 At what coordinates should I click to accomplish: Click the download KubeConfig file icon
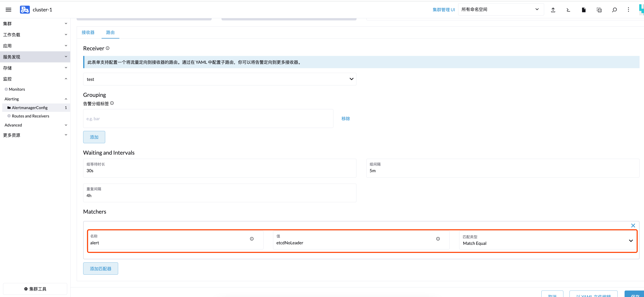(583, 10)
